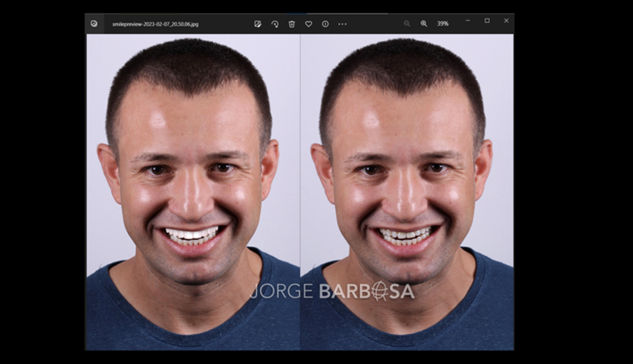Click the smilepreview-2023-02-07 file name
Viewport: 633px width, 364px height.
pos(155,24)
